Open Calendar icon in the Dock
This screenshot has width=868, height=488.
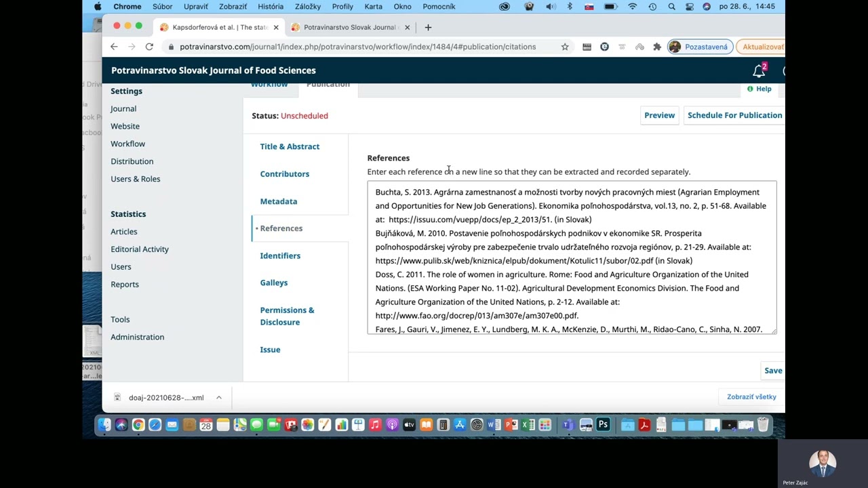(x=206, y=425)
